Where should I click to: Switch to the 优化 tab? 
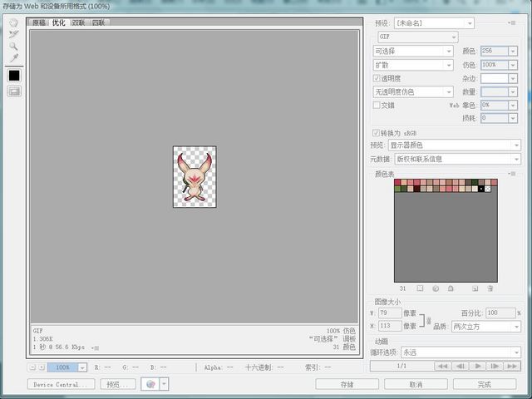point(58,22)
